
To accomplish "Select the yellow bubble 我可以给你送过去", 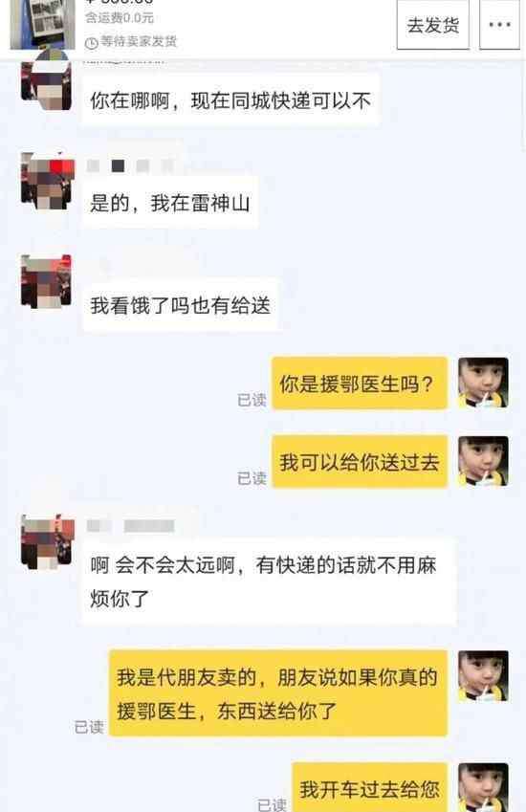I will coord(360,462).
